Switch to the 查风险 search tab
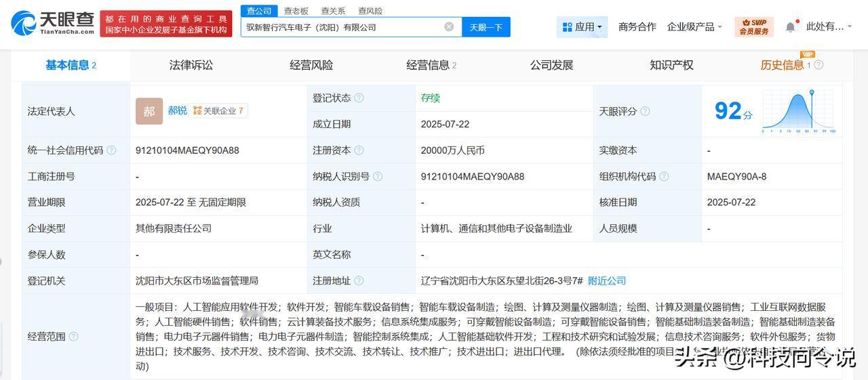This screenshot has width=868, height=380. pos(370,11)
